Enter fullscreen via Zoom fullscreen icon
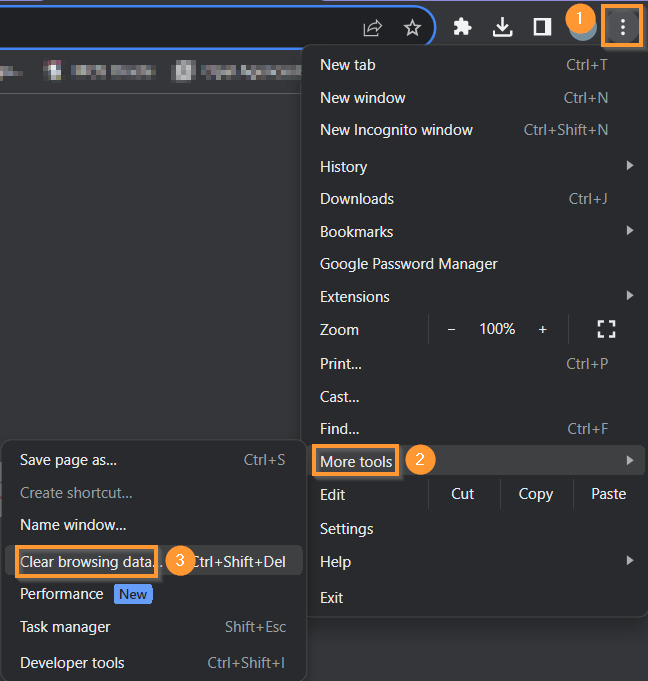Screen dimensions: 648x681 click(606, 329)
